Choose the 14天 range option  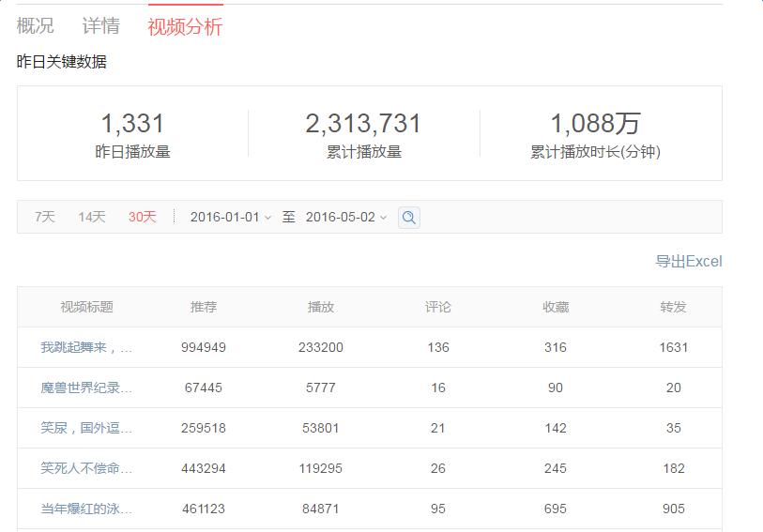tap(91, 217)
